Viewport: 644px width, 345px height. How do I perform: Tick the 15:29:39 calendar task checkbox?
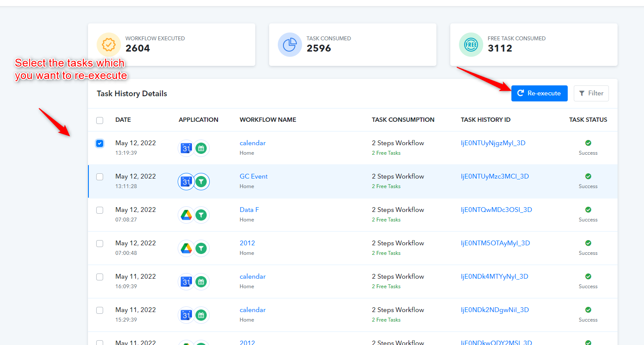[100, 310]
